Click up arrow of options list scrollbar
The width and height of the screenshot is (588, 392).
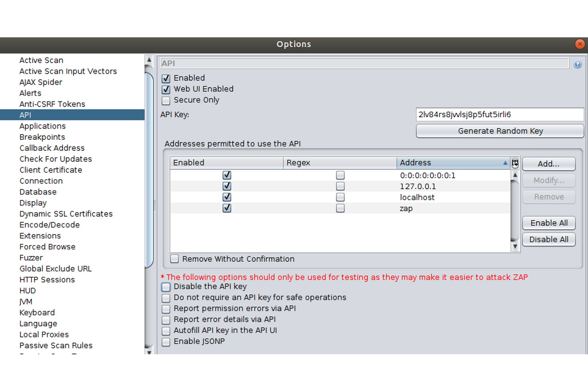coord(149,60)
